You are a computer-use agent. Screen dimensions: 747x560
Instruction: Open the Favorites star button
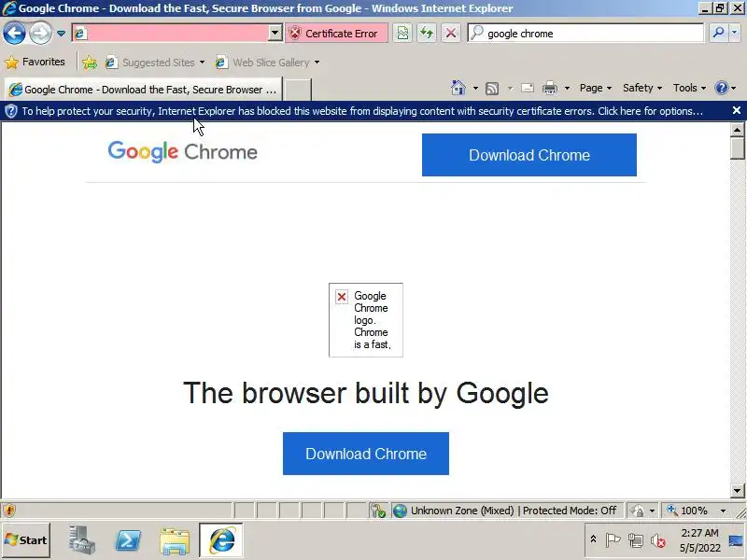click(x=35, y=62)
